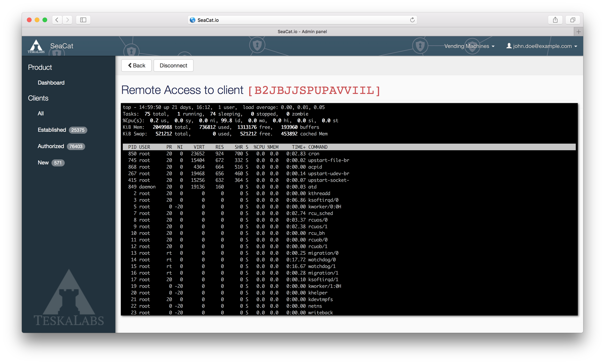Click the TeskaLabs logo in header

point(36,46)
